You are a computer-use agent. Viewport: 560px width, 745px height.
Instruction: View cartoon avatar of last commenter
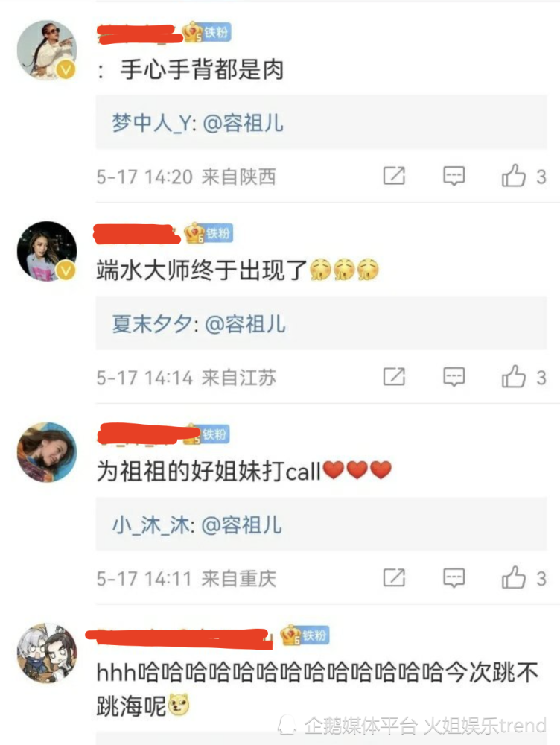click(x=47, y=653)
